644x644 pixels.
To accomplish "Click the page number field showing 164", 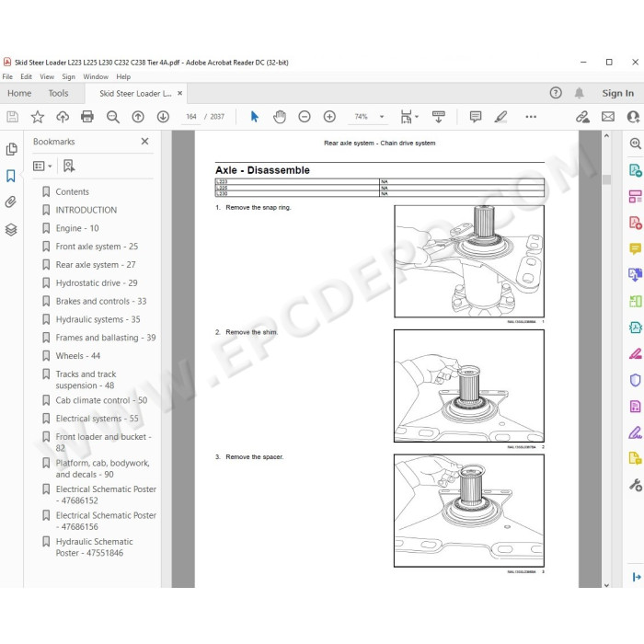I will click(x=191, y=117).
